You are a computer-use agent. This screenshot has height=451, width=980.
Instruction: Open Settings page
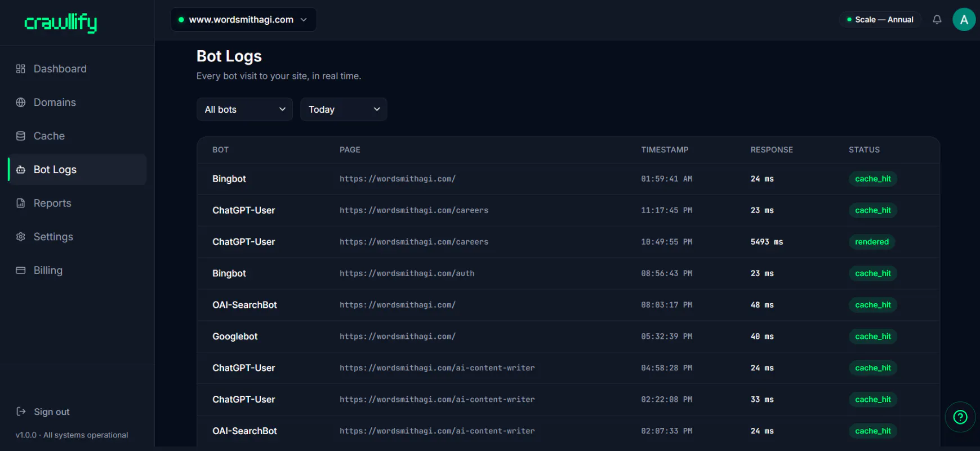point(77,237)
